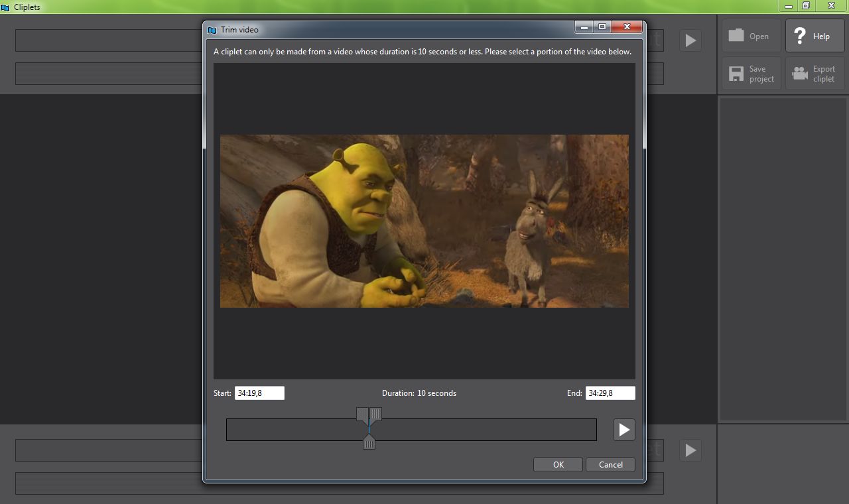
Task: Click the Start time input field
Action: tap(259, 393)
